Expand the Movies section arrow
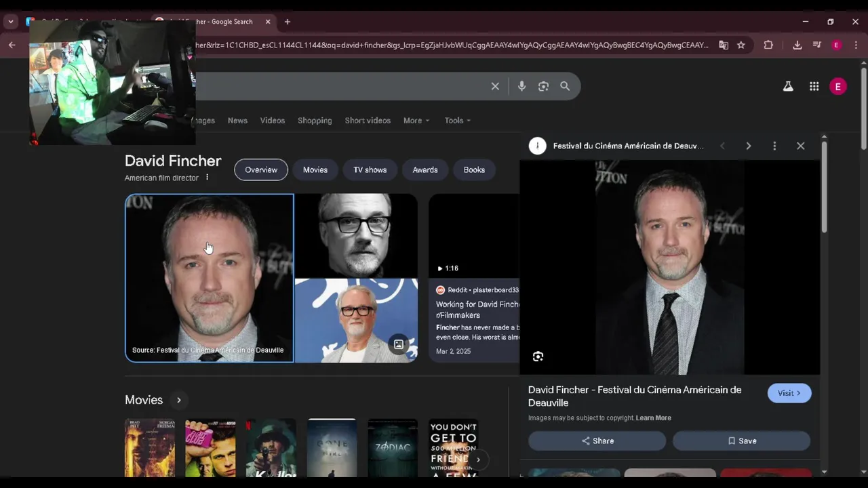 pos(179,400)
